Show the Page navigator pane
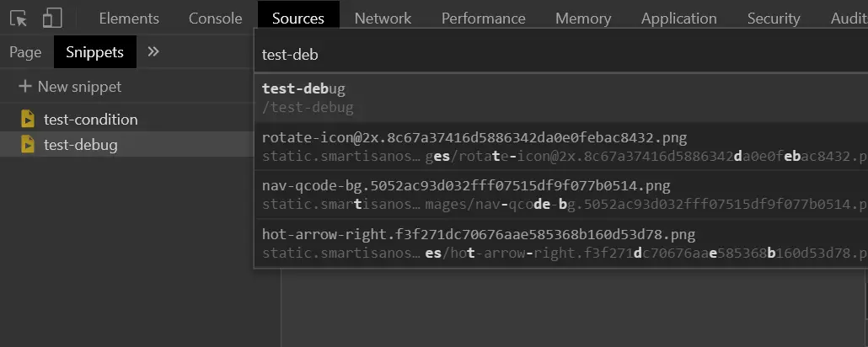Image resolution: width=868 pixels, height=347 pixels. pos(25,52)
